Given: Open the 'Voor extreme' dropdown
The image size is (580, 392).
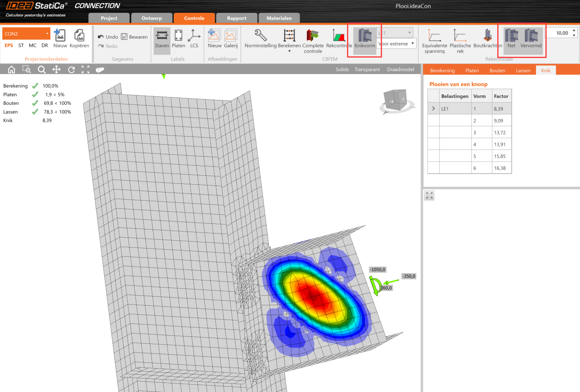Looking at the screenshot, I should click(x=397, y=44).
